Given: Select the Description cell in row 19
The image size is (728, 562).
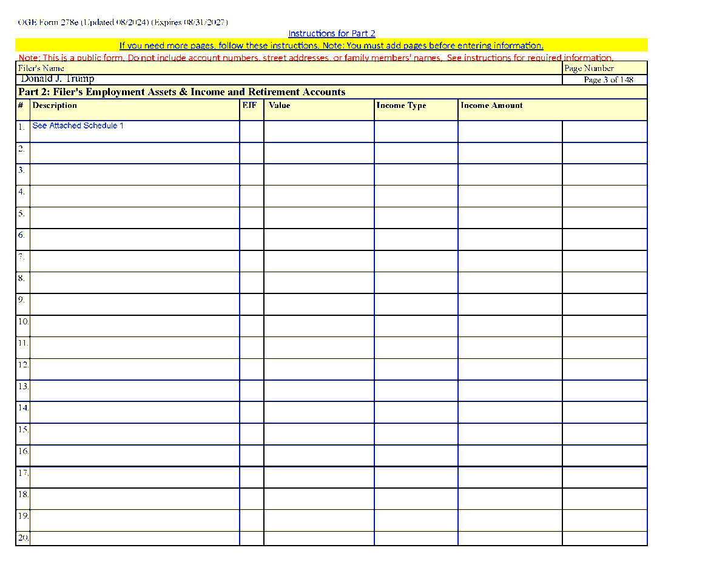Looking at the screenshot, I should [x=135, y=520].
